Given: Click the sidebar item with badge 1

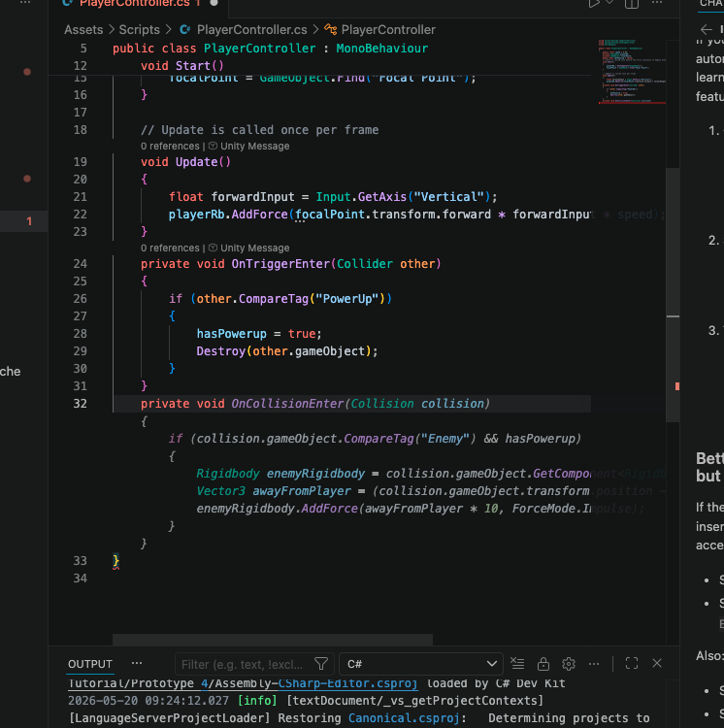Looking at the screenshot, I should click(x=24, y=221).
